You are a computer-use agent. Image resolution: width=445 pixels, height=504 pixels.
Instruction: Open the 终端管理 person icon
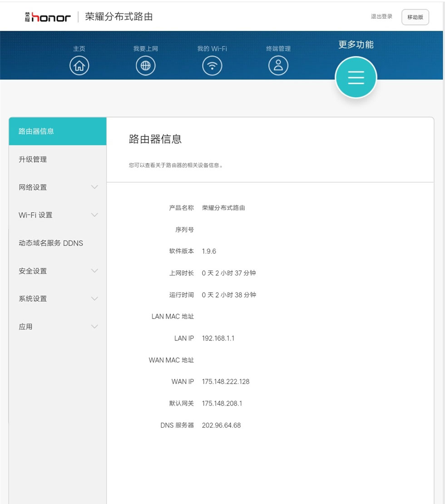pos(278,66)
